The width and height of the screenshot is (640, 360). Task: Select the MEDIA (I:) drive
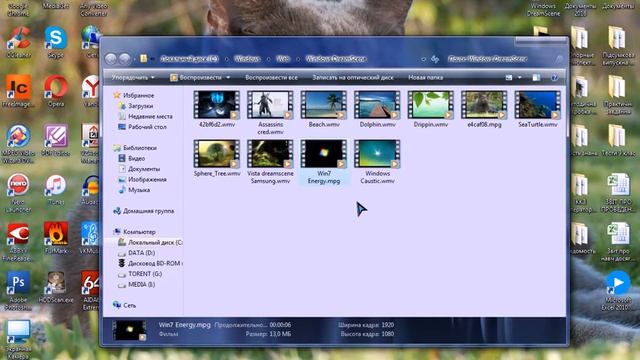pyautogui.click(x=136, y=285)
